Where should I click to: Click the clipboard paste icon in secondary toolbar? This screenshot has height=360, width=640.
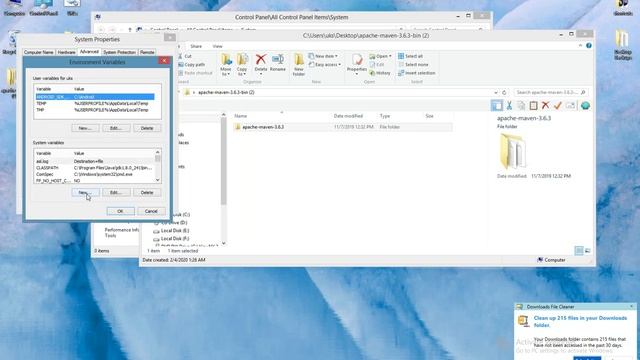tap(533, 105)
